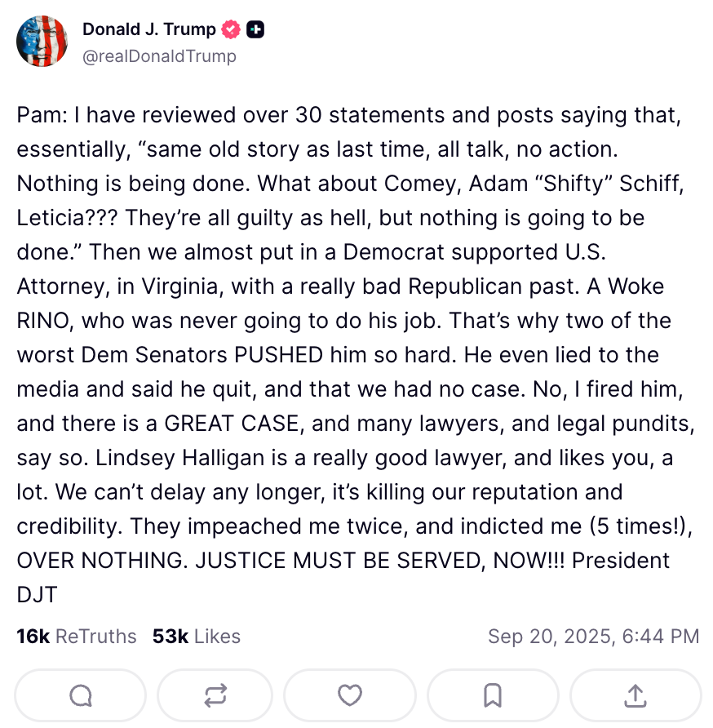Click the @realDonaldTrump handle
This screenshot has height=728, width=713.
[159, 56]
